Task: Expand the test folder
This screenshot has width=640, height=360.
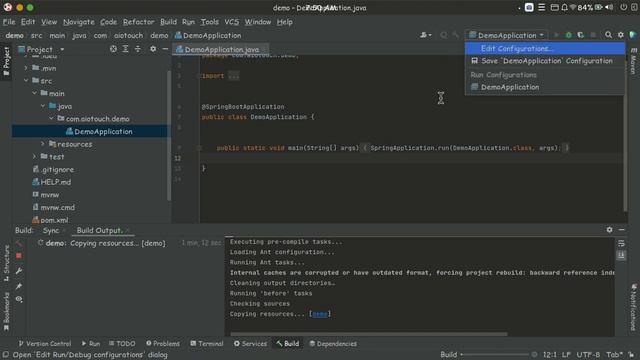Action: click(35, 156)
